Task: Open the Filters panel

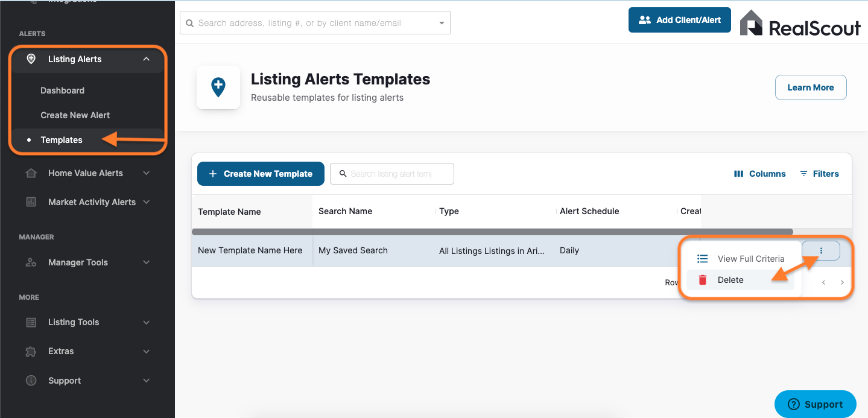Action: [x=819, y=174]
